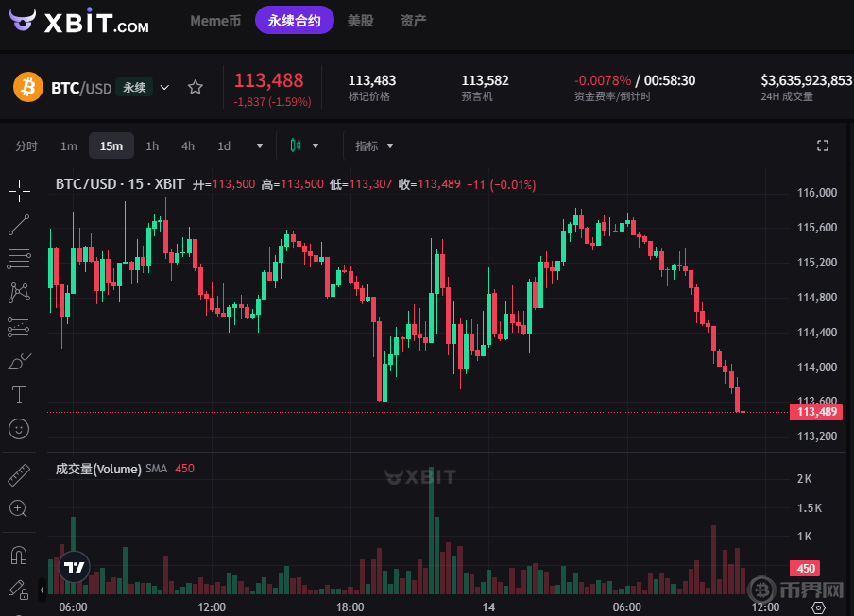Image resolution: width=854 pixels, height=616 pixels.
Task: Select the brush drawing tool
Action: pos(19,361)
